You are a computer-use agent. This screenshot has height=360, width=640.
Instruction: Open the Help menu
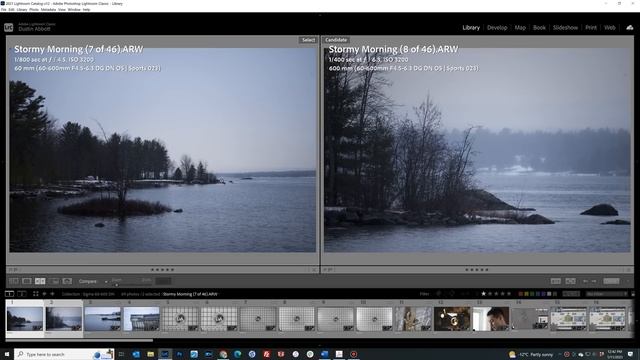87,9
